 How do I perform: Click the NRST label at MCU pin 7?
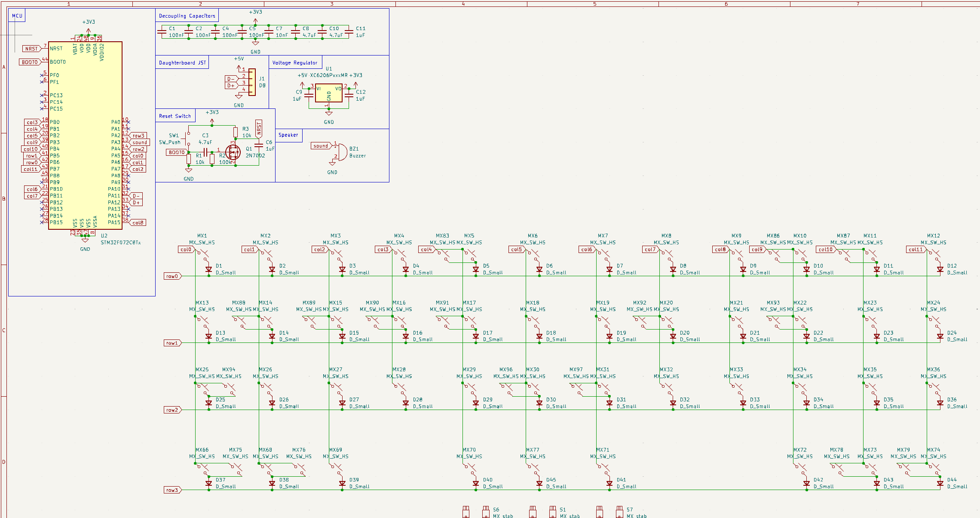31,49
